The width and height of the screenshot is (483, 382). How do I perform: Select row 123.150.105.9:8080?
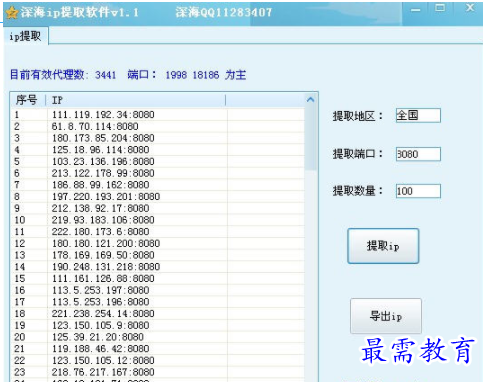[158, 325]
